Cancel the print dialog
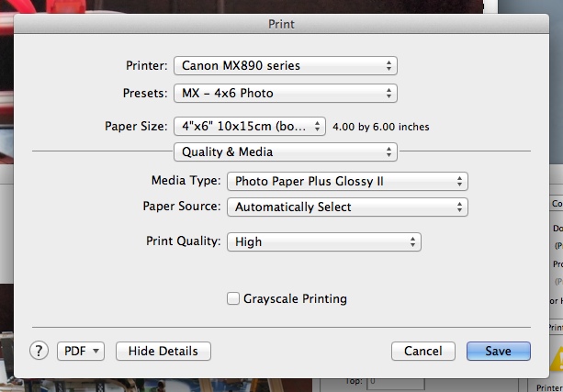The width and height of the screenshot is (563, 392). tap(422, 351)
